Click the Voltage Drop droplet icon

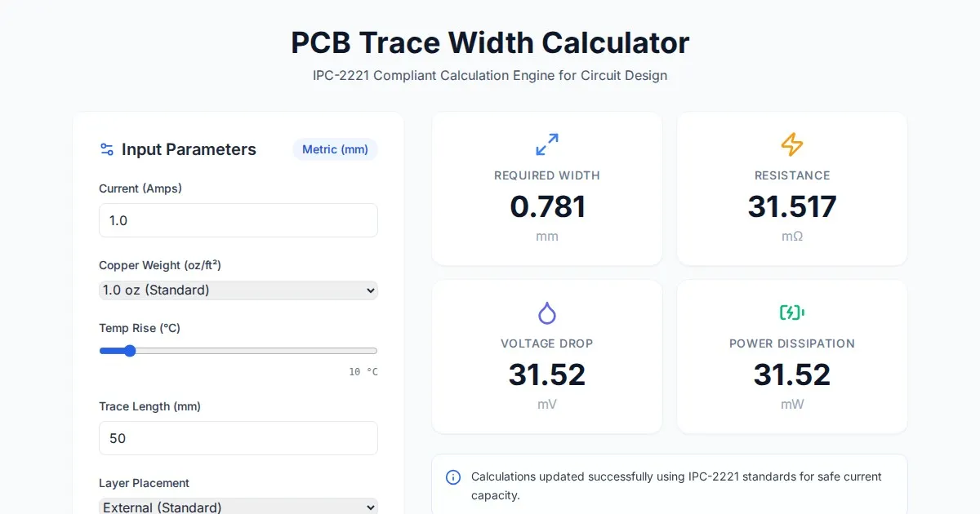547,312
